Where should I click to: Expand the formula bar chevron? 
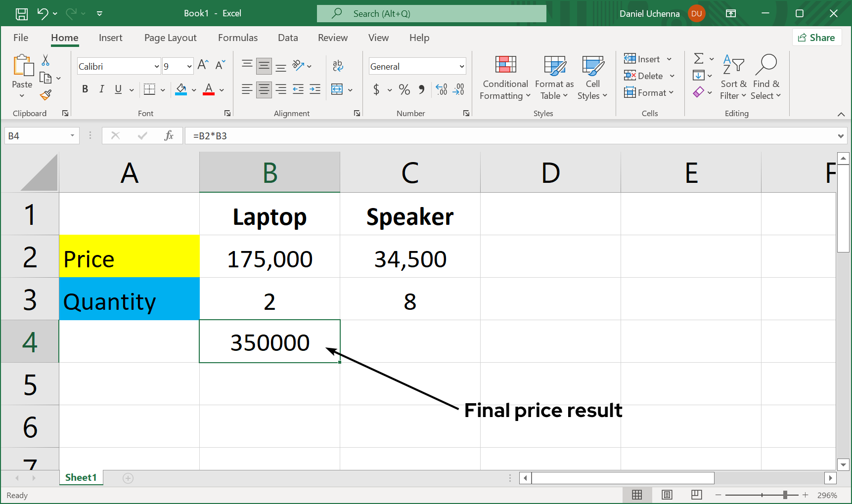coord(841,136)
